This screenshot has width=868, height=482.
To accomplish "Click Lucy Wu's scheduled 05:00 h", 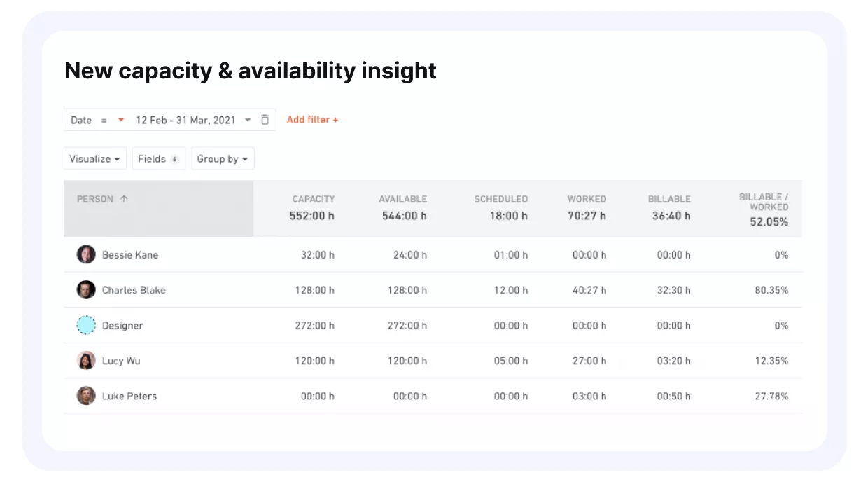I will coord(511,361).
